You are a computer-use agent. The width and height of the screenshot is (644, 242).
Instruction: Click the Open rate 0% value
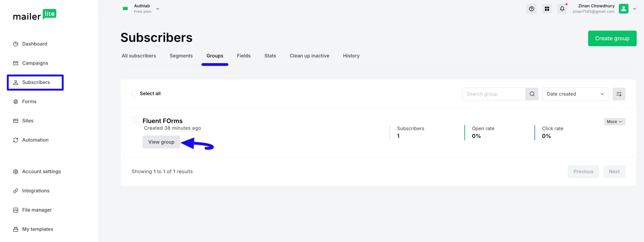[x=476, y=136]
